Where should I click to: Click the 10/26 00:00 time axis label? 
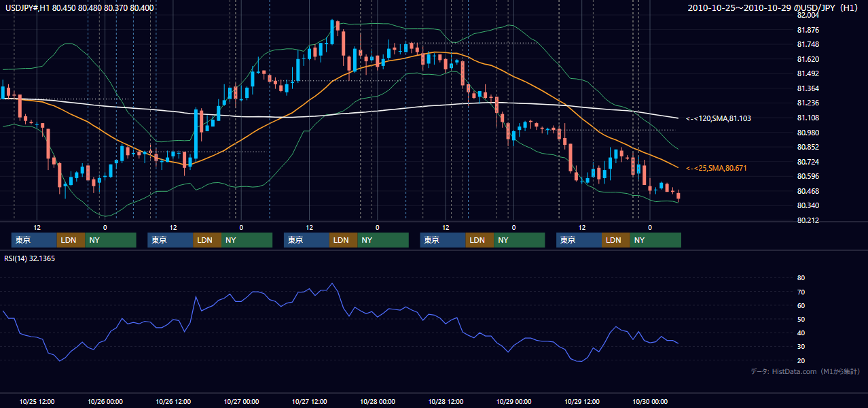click(x=105, y=401)
